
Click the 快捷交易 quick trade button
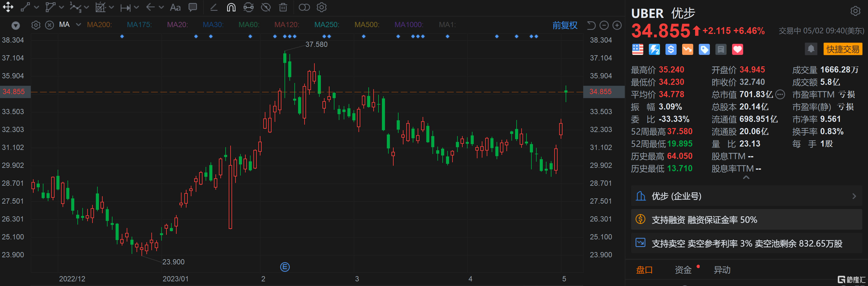point(843,49)
